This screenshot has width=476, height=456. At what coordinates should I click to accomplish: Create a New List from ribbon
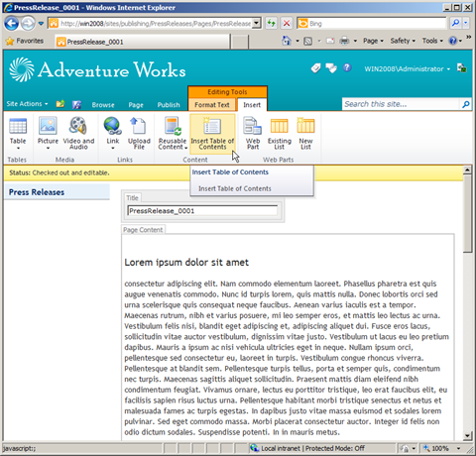(x=305, y=126)
